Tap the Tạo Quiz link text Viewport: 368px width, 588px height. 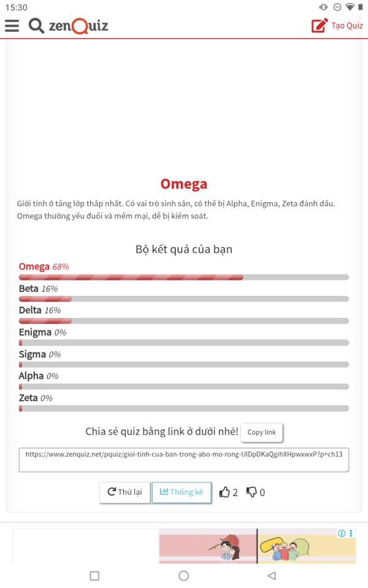coord(347,26)
